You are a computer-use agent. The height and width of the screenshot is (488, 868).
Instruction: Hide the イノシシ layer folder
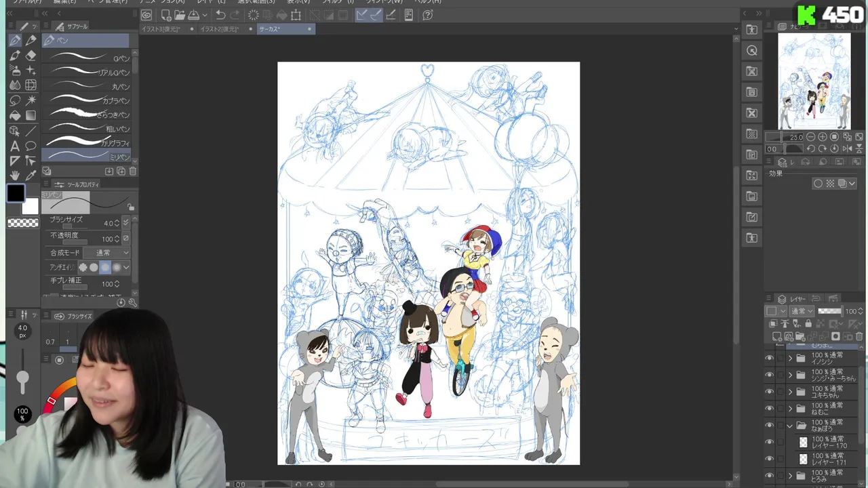tap(769, 358)
